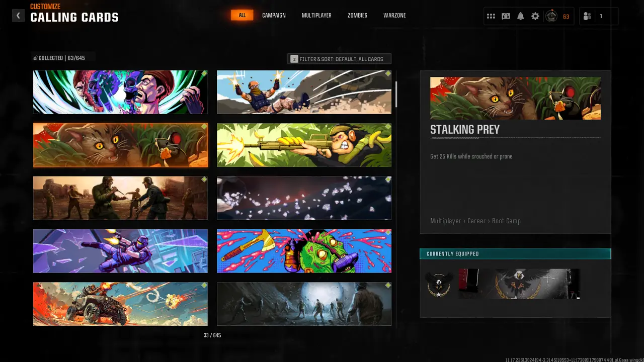644x362 pixels.
Task: Open the camera-shaped icon beside the grid menu
Action: click(506, 16)
